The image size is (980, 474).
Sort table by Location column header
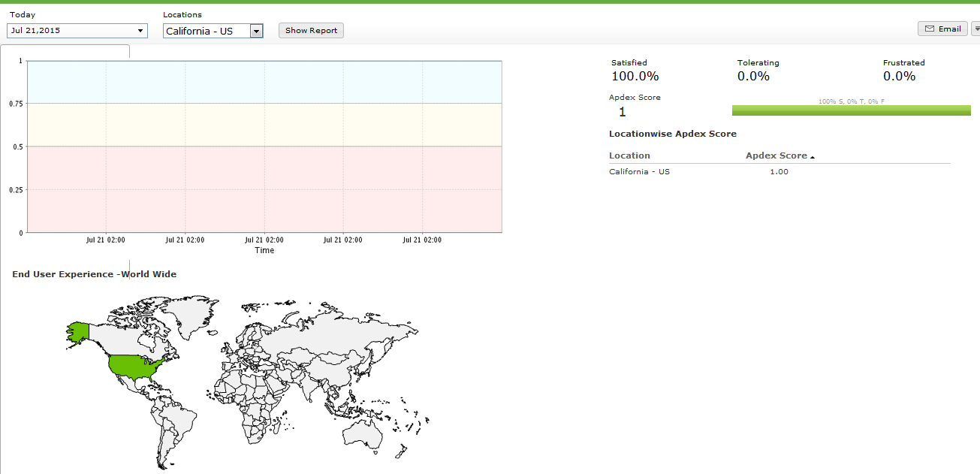tap(629, 155)
